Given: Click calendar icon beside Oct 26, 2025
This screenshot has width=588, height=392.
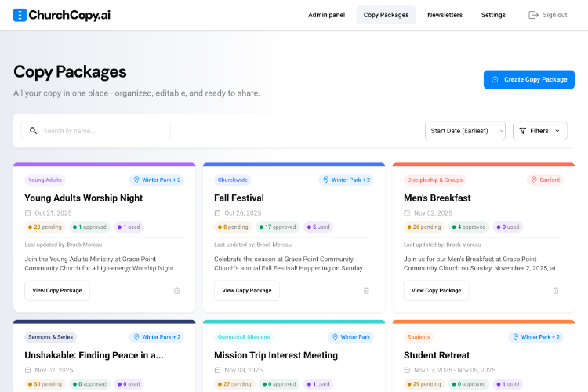Looking at the screenshot, I should pyautogui.click(x=217, y=213).
